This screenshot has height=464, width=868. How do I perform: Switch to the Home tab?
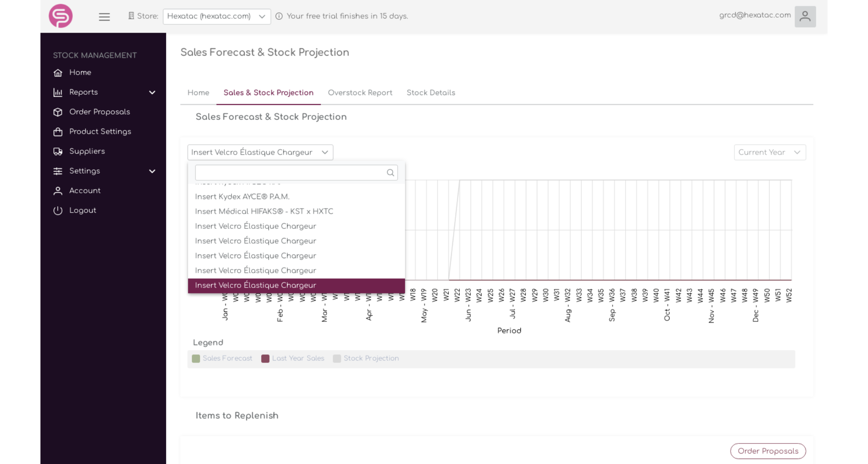point(198,93)
